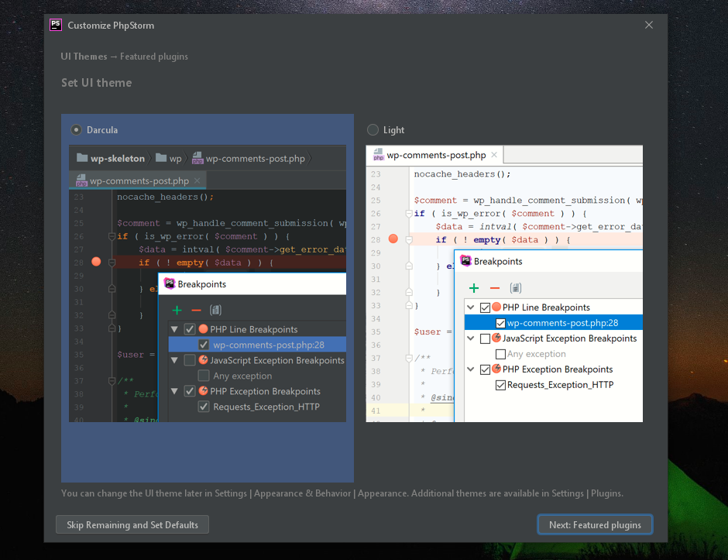This screenshot has height=560, width=728.
Task: Select the Light theme radio button
Action: pos(373,130)
